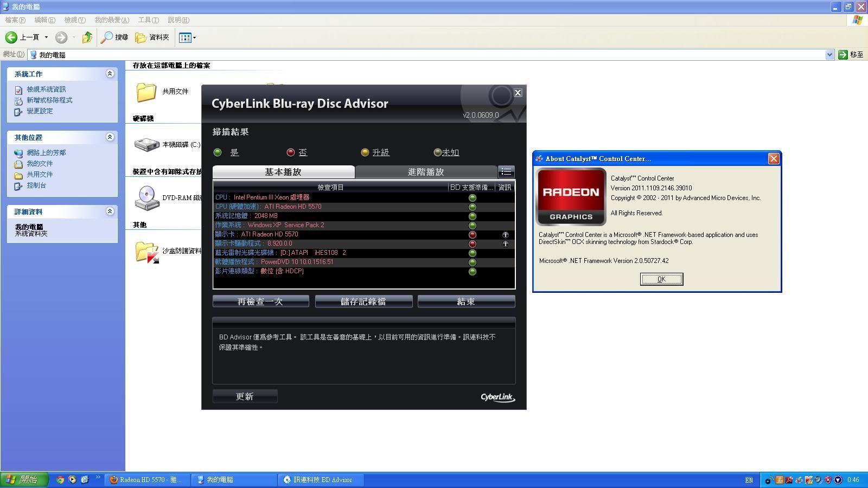Open the back button history dropdown
The width and height of the screenshot is (868, 488).
pos(46,37)
